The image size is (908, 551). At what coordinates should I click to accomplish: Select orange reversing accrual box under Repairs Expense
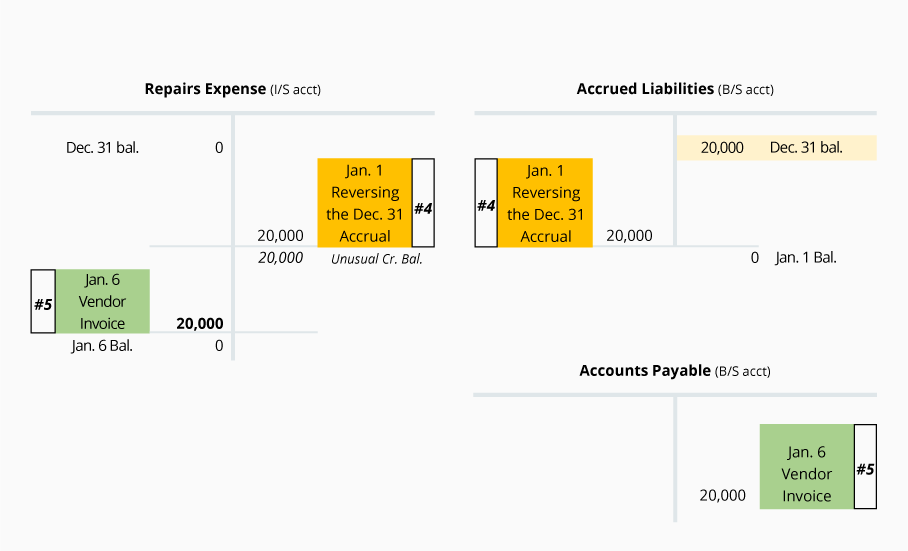coord(364,203)
